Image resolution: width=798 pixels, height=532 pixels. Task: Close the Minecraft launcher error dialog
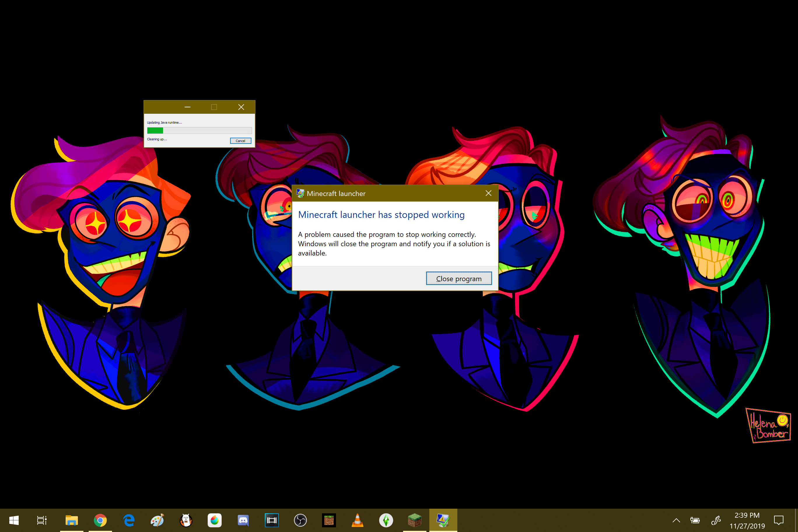pyautogui.click(x=488, y=193)
